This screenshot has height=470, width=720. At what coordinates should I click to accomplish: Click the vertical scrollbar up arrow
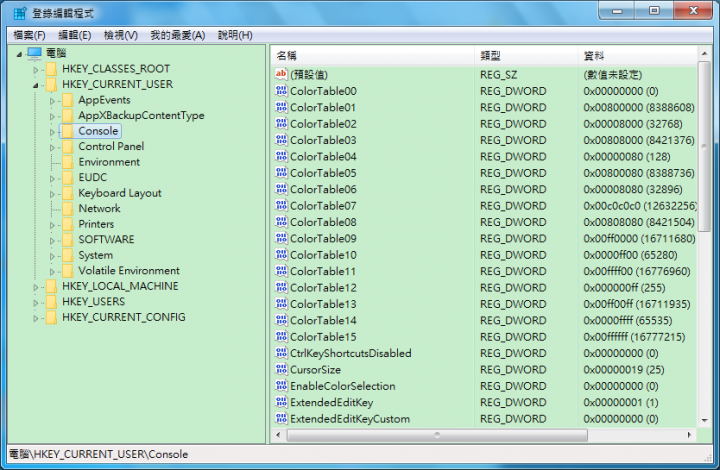click(704, 54)
